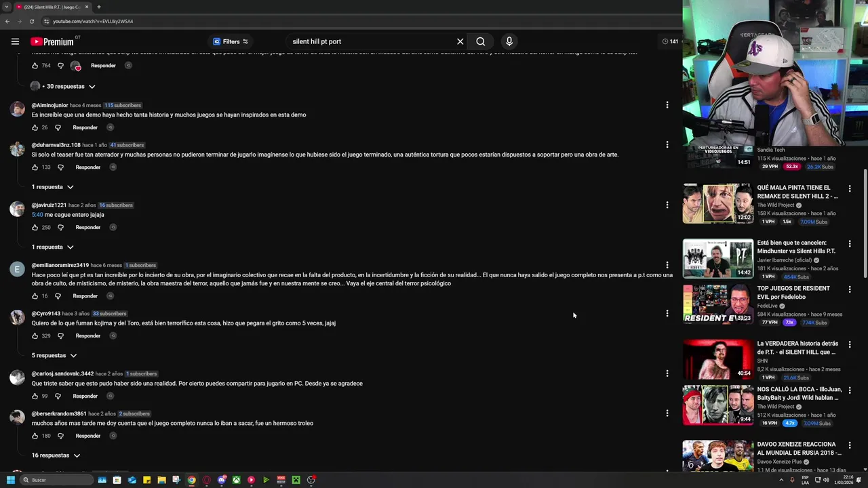Clear the search box with the X
The height and width of the screenshot is (488, 868).
(460, 41)
